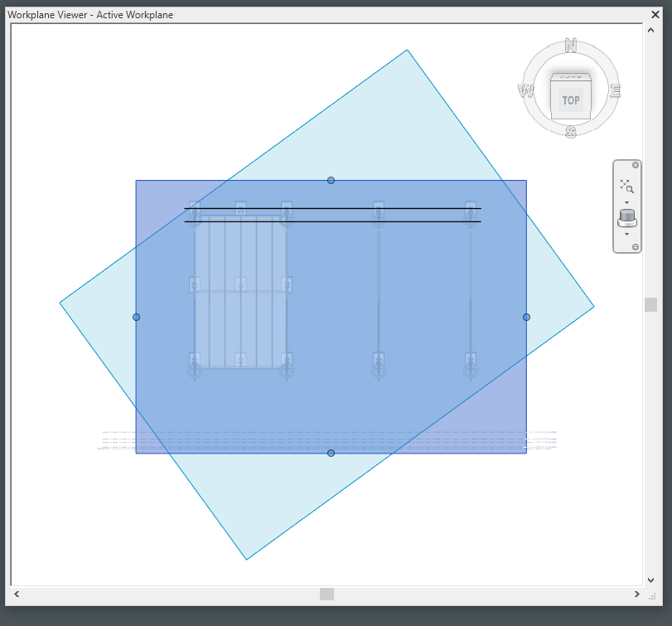Select the blue handle on the workplane left edge

(x=136, y=317)
